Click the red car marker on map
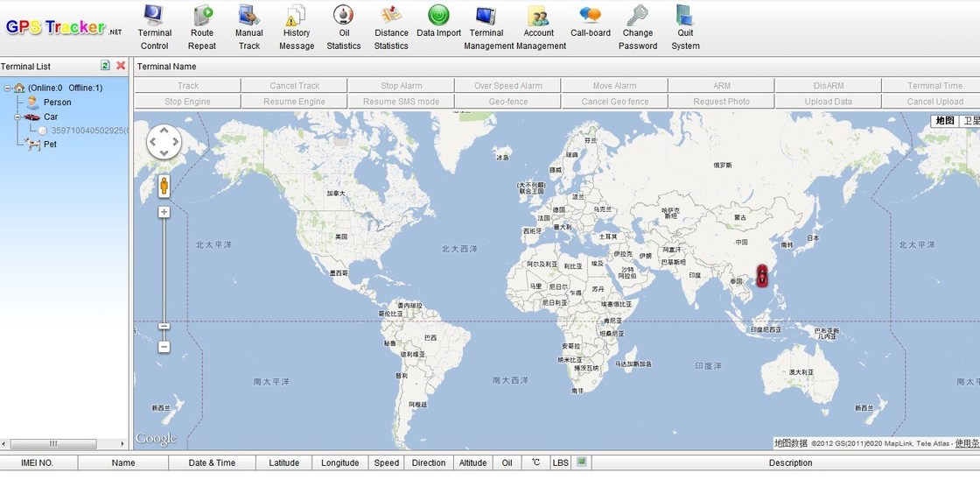Screen dimensions: 980x494 pyautogui.click(x=762, y=276)
